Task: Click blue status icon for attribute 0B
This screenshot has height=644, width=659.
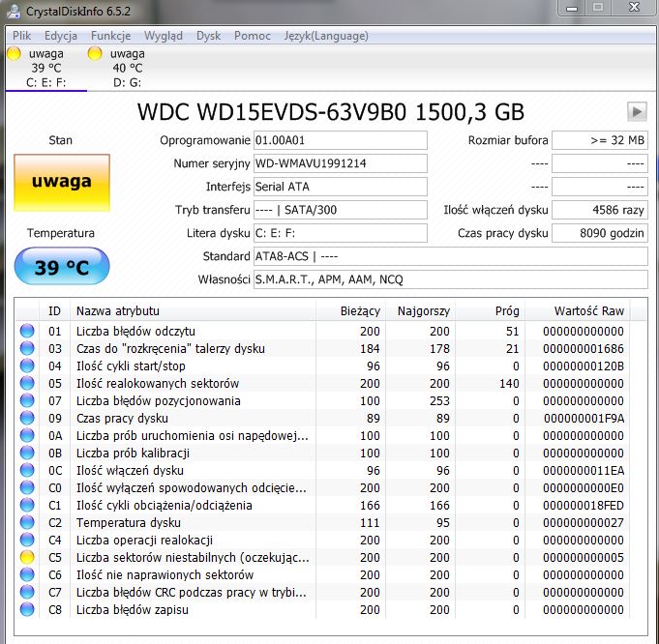Action: pos(27,453)
